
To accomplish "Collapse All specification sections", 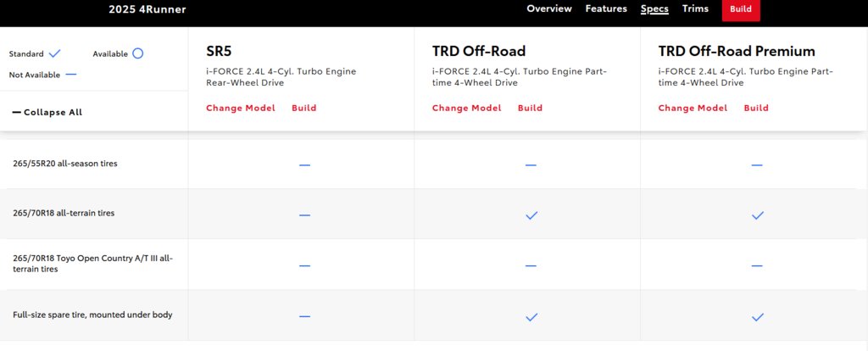I will (47, 113).
